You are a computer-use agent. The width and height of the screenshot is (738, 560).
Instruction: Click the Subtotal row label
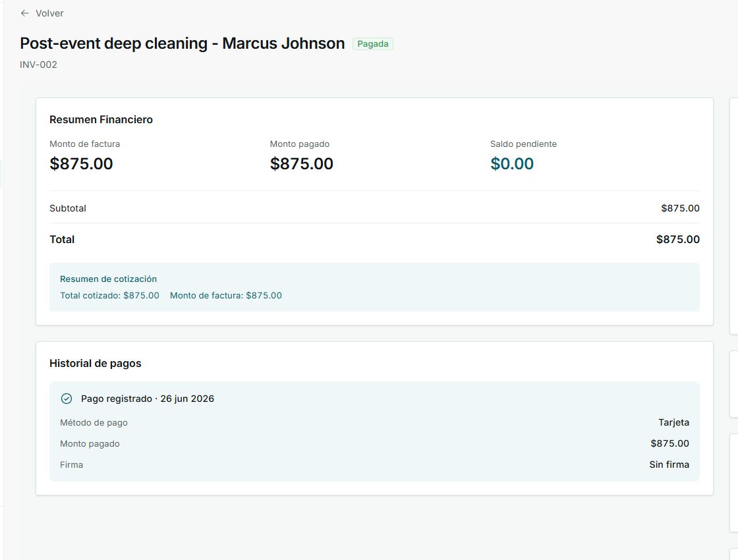[68, 208]
